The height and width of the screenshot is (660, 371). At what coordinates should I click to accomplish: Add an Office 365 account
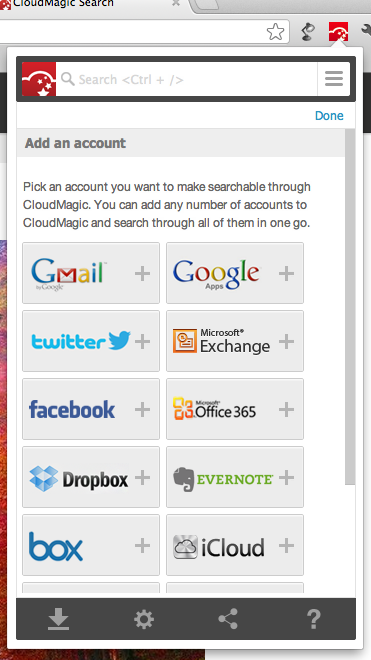click(235, 409)
